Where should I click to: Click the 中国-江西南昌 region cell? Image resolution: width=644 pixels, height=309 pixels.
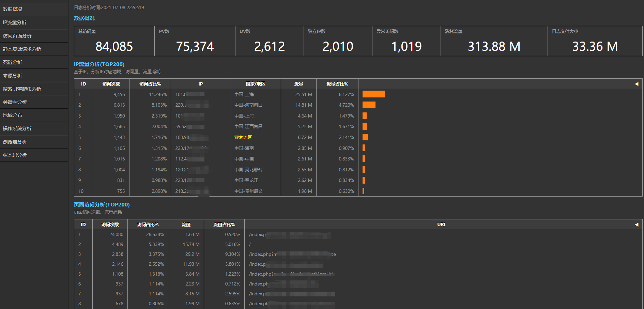pyautogui.click(x=248, y=126)
